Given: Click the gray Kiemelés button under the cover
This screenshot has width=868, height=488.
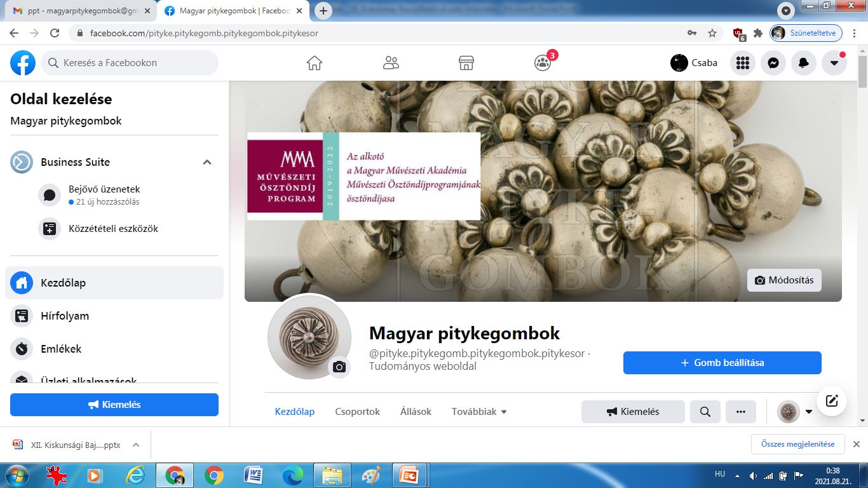Looking at the screenshot, I should click(x=633, y=412).
